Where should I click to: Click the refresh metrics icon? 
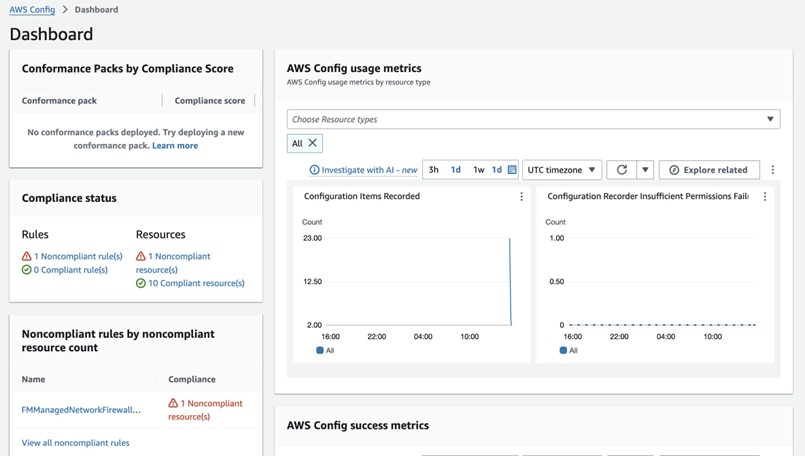tap(622, 170)
